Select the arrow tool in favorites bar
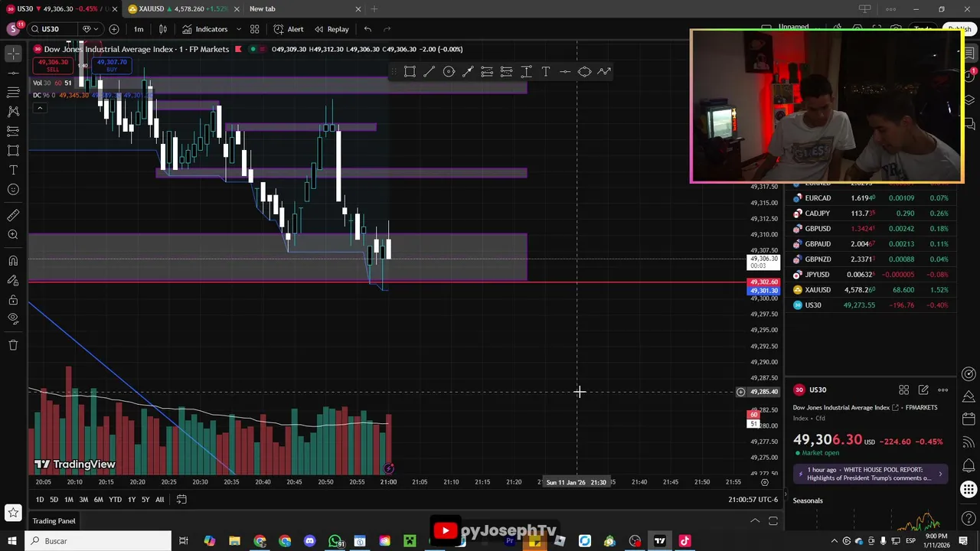Screen dimensions: 980x551 point(468,71)
